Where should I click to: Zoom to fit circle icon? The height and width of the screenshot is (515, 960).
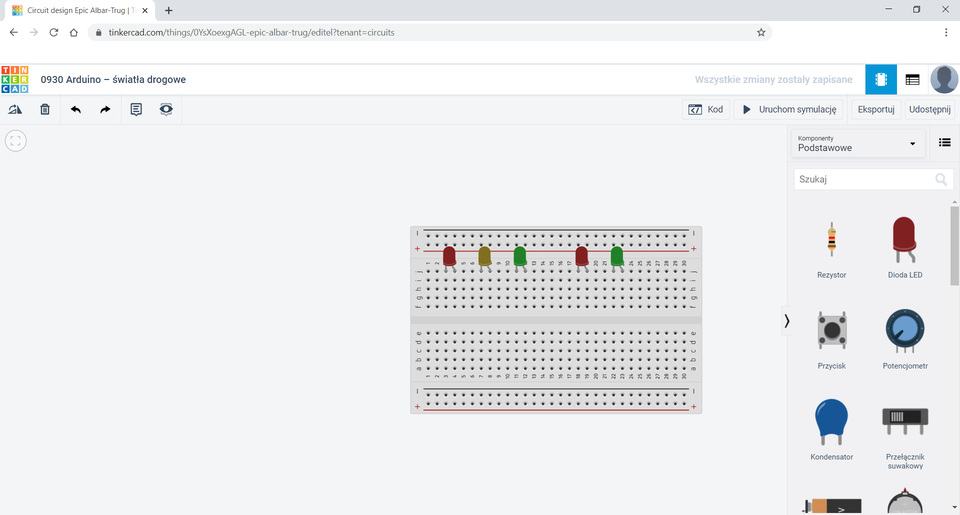pyautogui.click(x=16, y=141)
